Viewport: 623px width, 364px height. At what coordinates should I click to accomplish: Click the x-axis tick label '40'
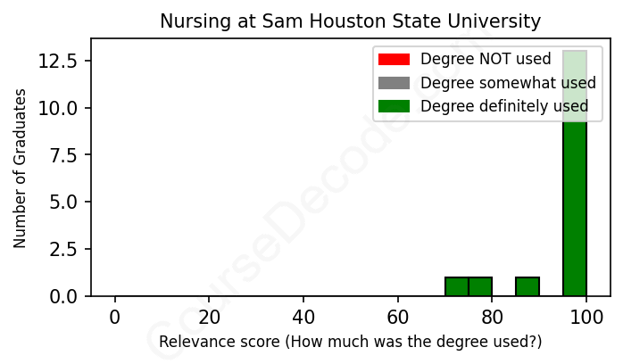tap(303, 317)
